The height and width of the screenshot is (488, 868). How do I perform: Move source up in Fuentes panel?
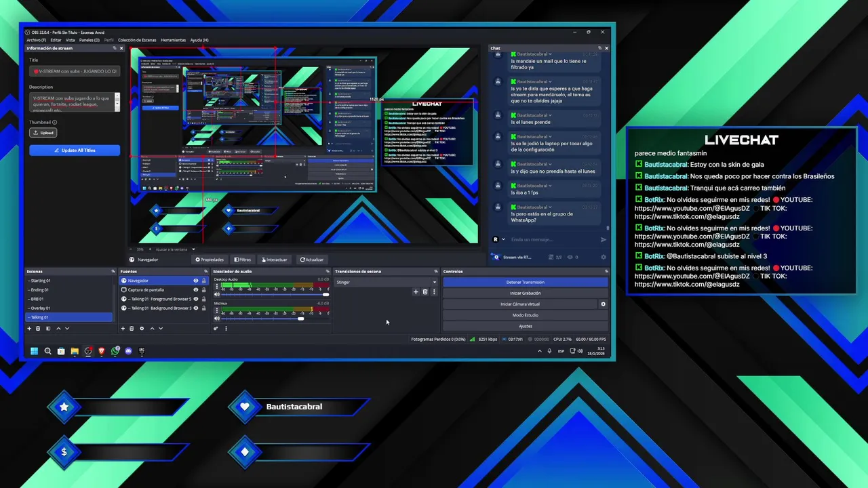click(x=152, y=329)
